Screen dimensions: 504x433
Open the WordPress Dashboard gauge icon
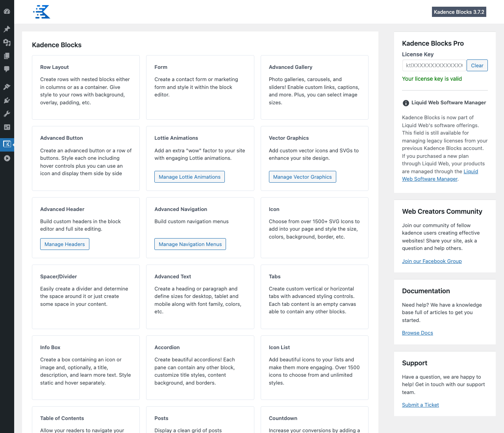coord(7,11)
